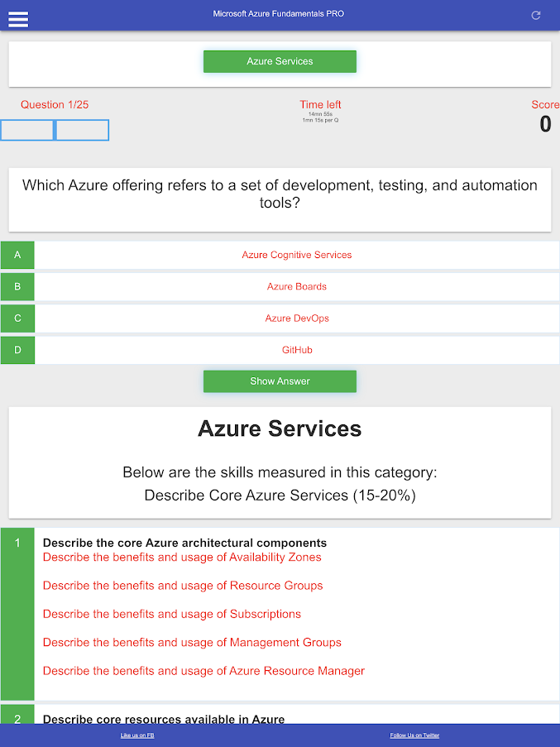Open the hamburger menu
The height and width of the screenshot is (747, 560).
click(18, 19)
